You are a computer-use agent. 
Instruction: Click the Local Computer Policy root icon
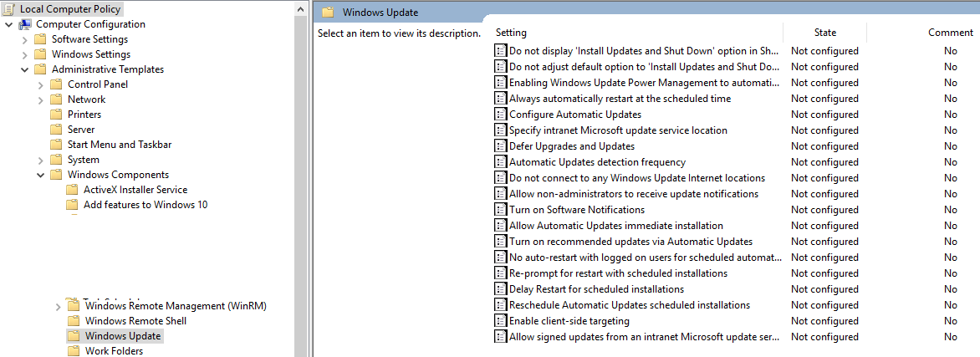pos(10,8)
